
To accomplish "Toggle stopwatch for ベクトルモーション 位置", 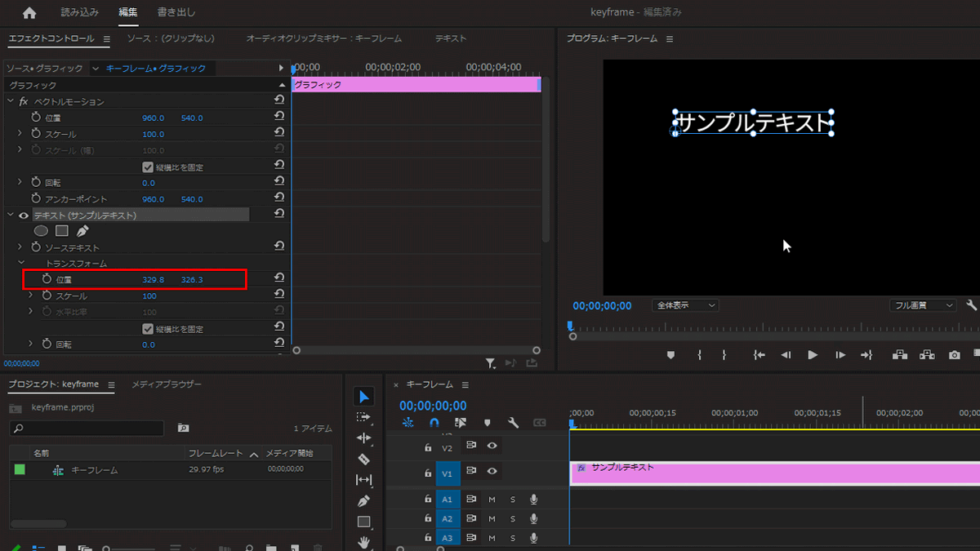I will click(x=36, y=118).
